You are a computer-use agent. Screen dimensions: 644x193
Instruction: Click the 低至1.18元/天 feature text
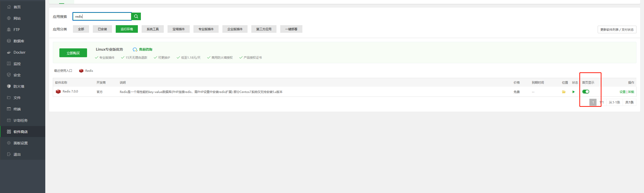click(191, 58)
